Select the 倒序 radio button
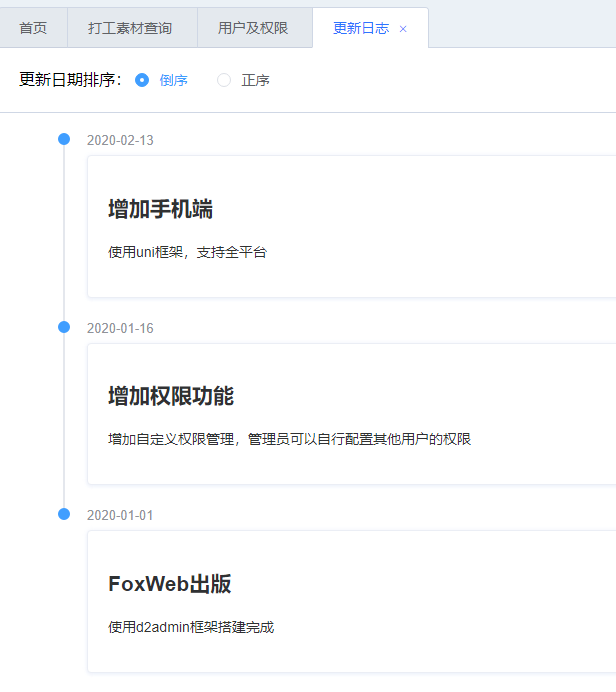The height and width of the screenshot is (692, 616). click(x=142, y=80)
